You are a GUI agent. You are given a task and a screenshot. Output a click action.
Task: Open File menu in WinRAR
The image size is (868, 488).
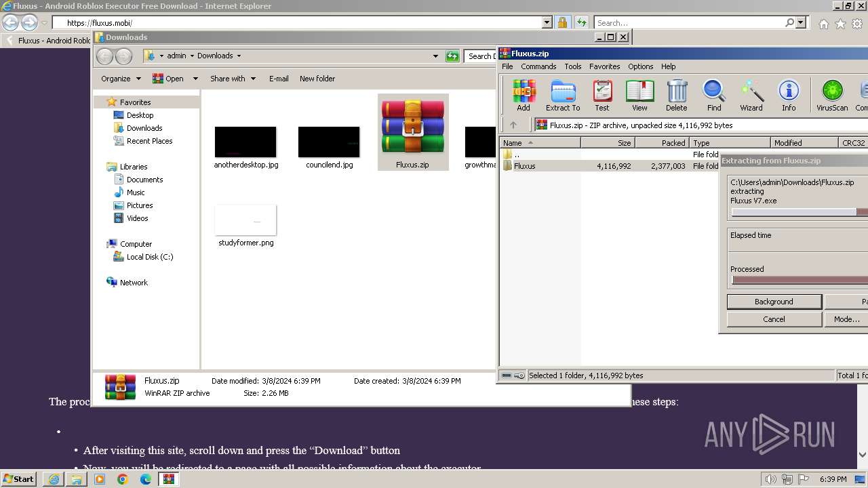pos(507,66)
